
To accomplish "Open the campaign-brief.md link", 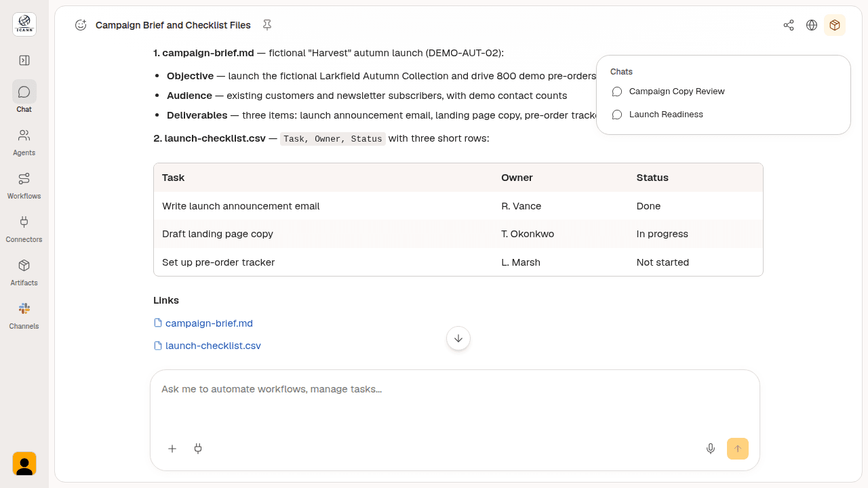I will tap(209, 323).
